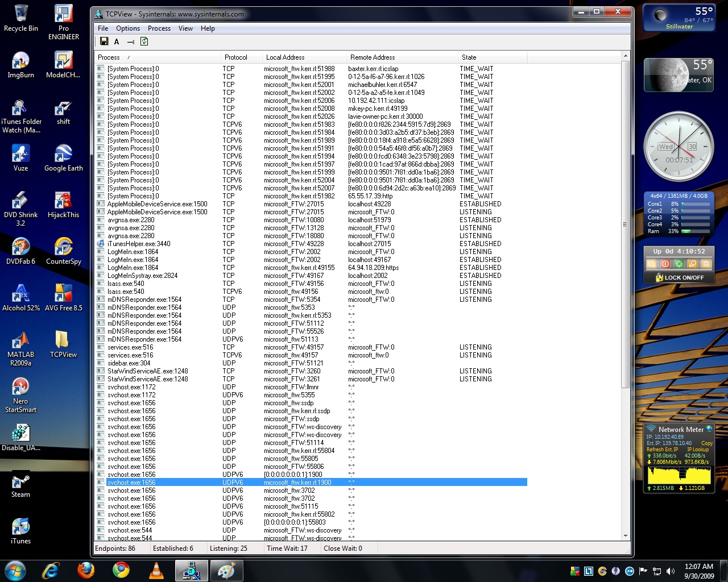This screenshot has height=582, width=728.
Task: Select the highlighted svchost.exe:1656 UDPV6 row
Action: pyautogui.click(x=284, y=482)
